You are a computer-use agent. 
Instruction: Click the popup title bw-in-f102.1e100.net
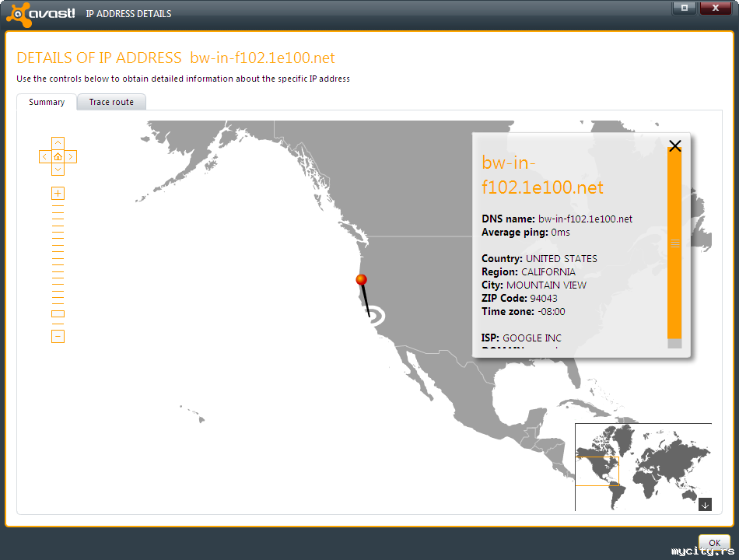[x=542, y=175]
